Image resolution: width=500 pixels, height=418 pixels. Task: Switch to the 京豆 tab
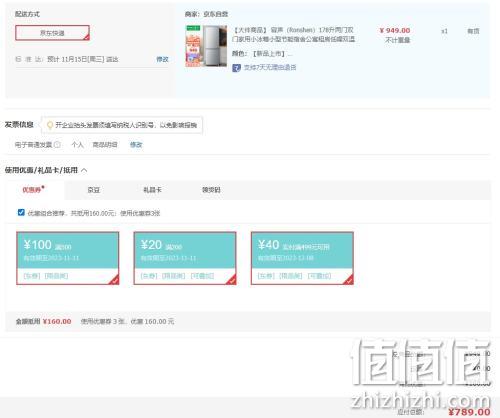click(94, 190)
